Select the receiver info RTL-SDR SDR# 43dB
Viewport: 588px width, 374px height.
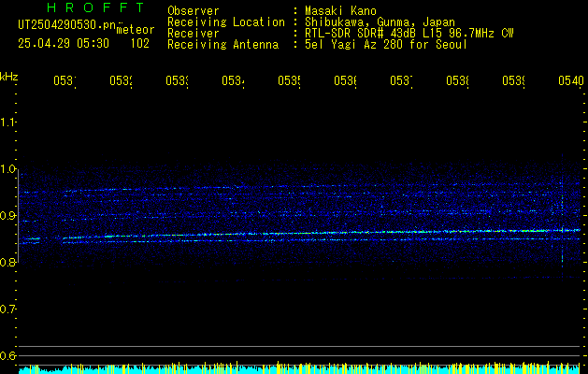coord(361,34)
